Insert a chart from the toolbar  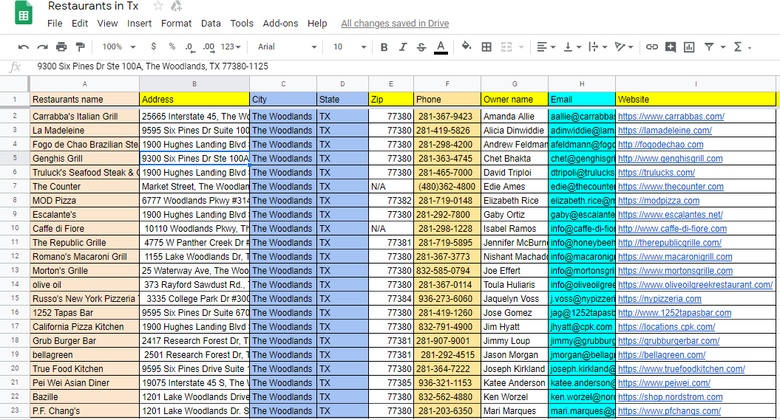[689, 47]
